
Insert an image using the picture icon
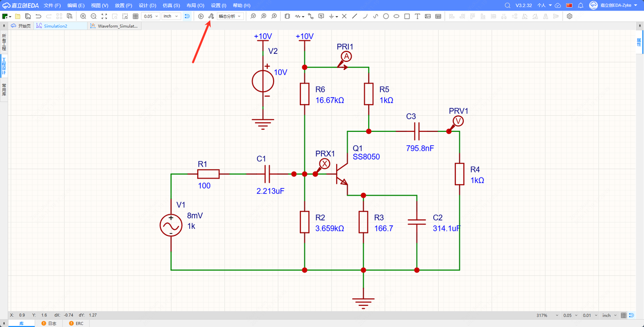(x=428, y=16)
